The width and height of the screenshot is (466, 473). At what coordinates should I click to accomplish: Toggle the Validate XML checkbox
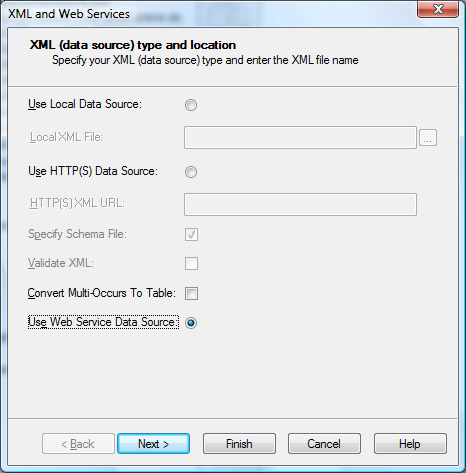click(191, 263)
